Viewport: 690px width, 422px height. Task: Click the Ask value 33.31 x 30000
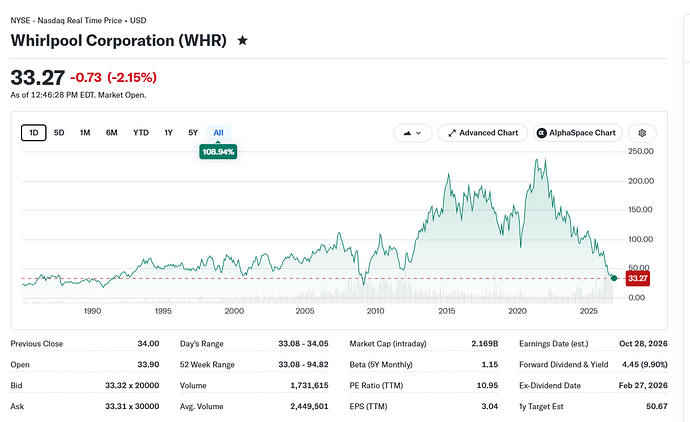[x=132, y=407]
